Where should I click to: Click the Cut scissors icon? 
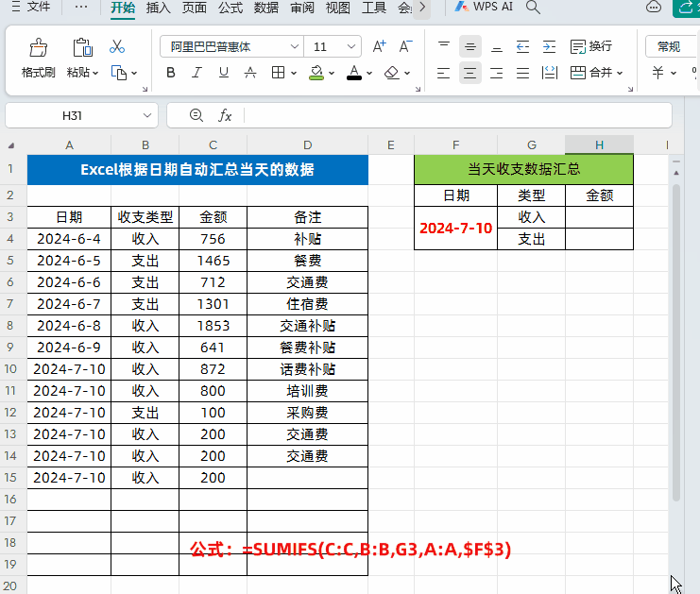click(x=117, y=46)
